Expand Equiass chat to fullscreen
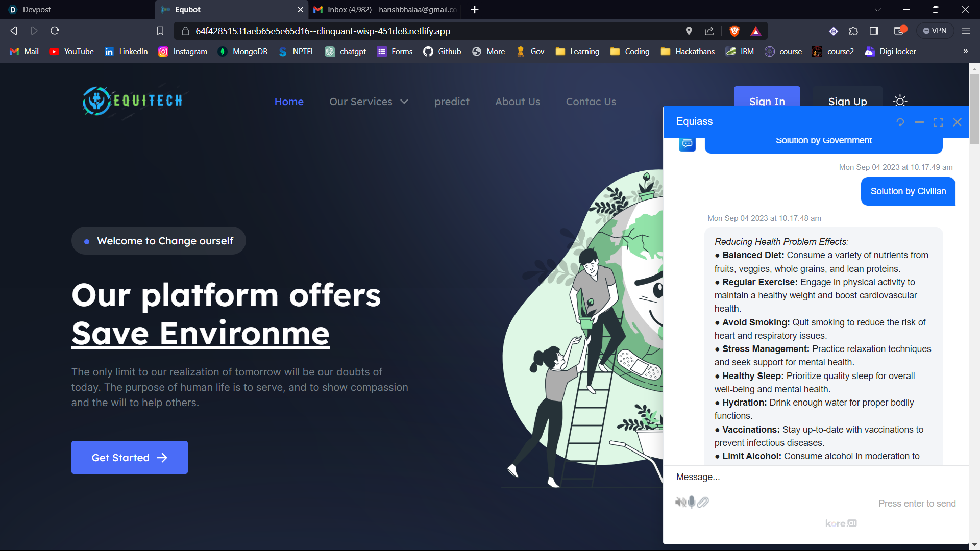Screen dimensions: 980x551 938,122
